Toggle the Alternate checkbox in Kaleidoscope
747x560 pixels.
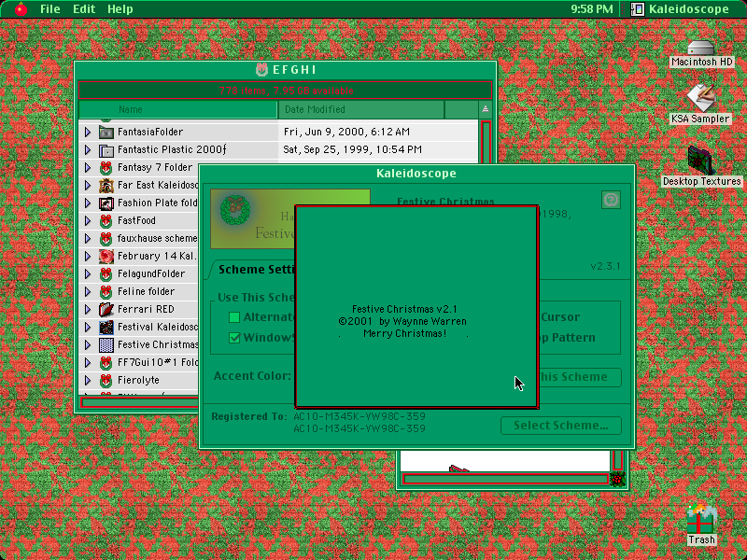(x=234, y=317)
